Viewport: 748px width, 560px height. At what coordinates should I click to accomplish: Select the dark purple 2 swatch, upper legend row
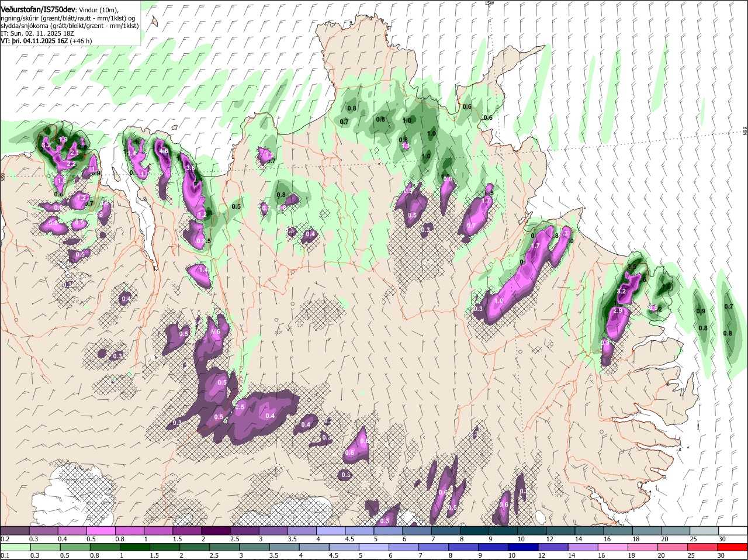click(x=215, y=530)
